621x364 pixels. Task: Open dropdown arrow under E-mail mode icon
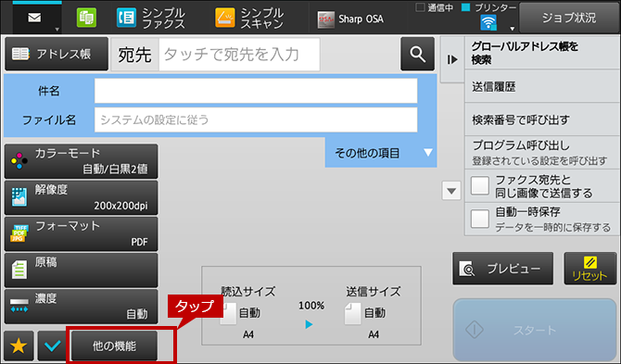tap(57, 30)
